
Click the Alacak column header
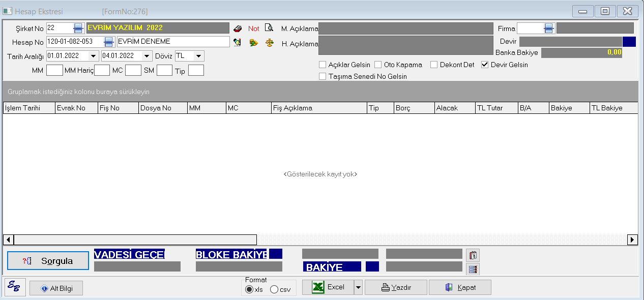(455, 108)
